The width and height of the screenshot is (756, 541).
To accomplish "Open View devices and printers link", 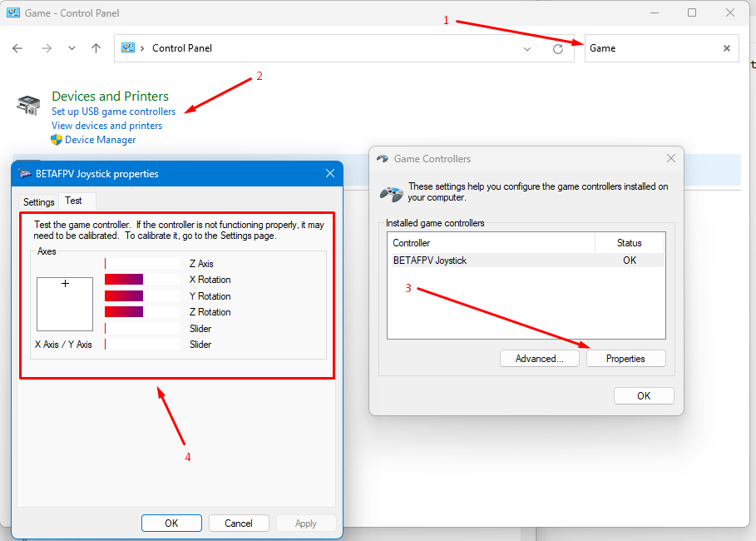I will pos(106,126).
